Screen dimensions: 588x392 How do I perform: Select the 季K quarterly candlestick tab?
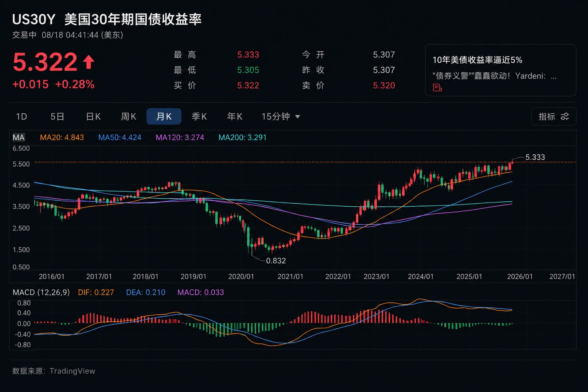point(199,116)
